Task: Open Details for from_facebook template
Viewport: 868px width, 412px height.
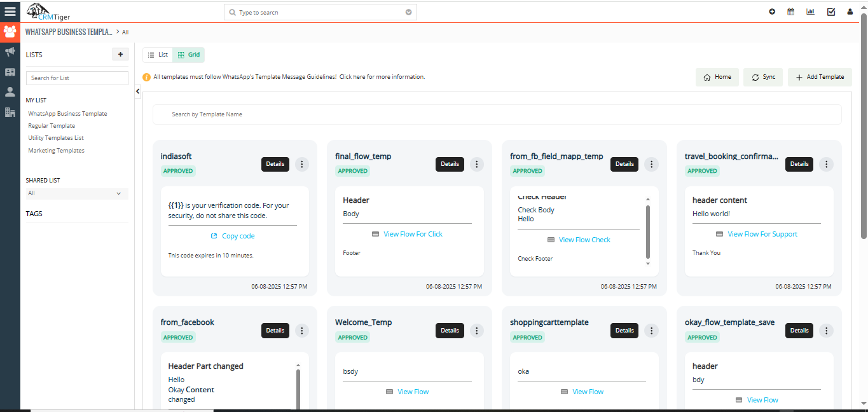Action: click(275, 331)
